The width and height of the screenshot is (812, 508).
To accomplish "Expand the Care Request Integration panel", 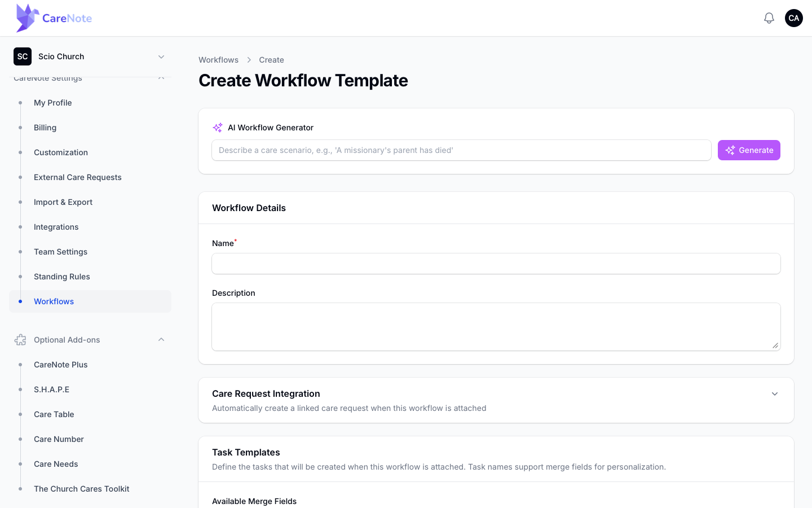I will coord(775,394).
